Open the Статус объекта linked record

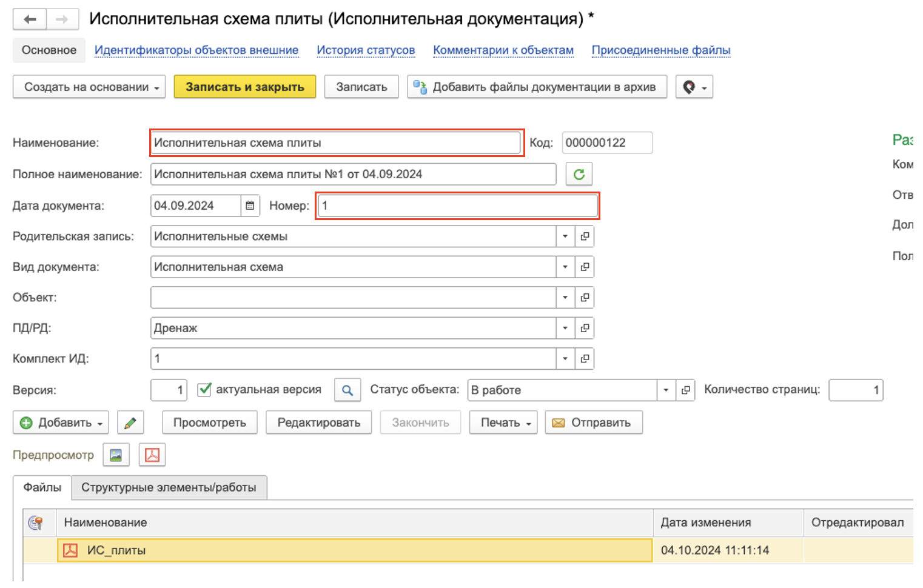point(685,390)
